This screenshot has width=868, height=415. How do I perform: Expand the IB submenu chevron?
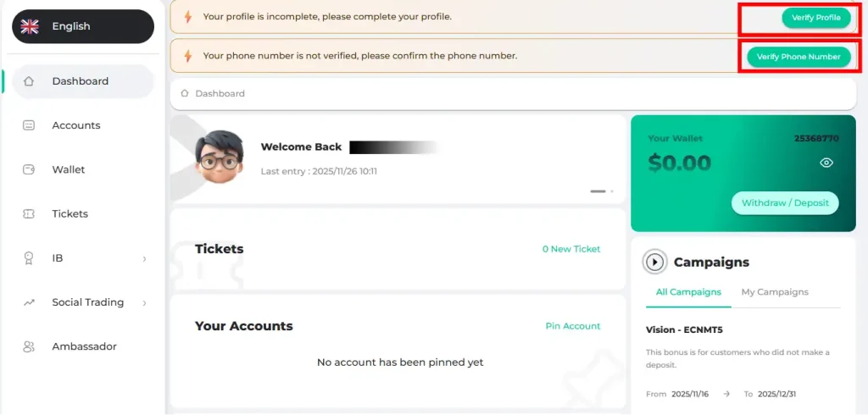(145, 258)
